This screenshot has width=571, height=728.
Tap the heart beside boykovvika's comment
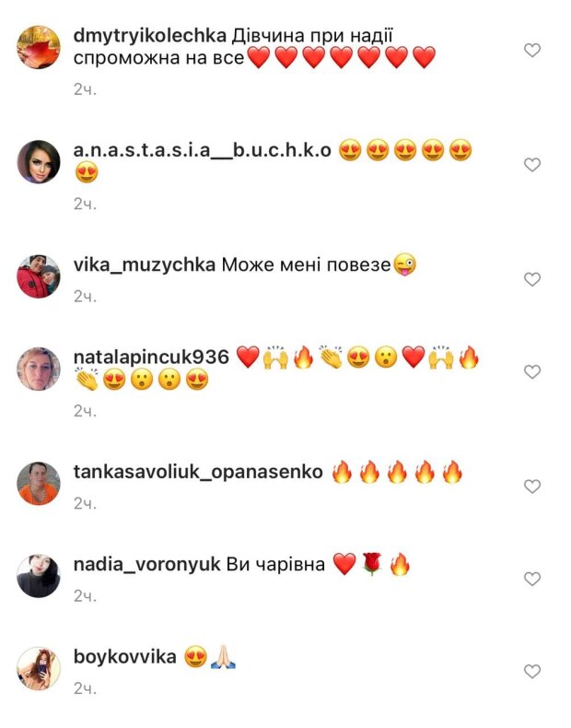(532, 671)
